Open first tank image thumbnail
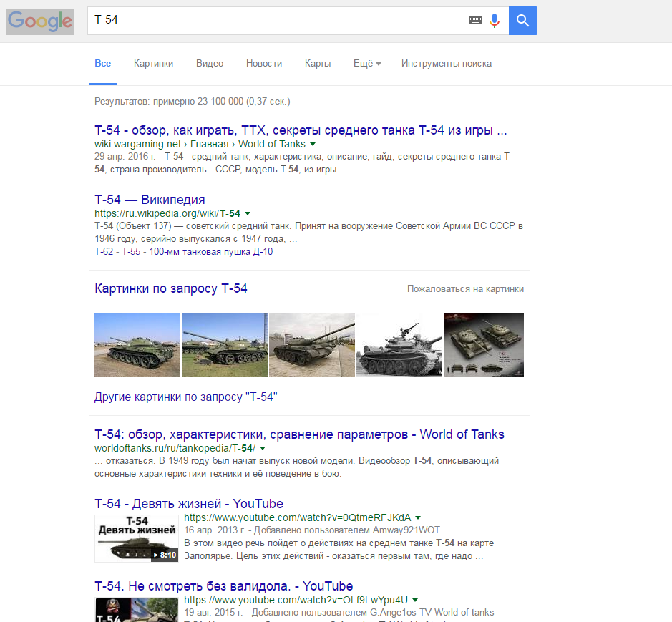Screen dimensions: 672x622 [x=137, y=345]
